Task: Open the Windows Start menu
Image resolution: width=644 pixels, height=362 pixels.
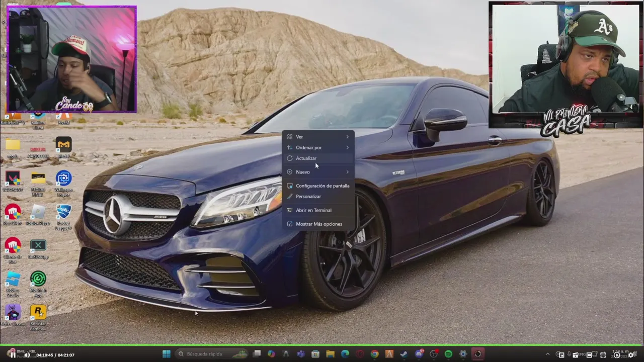Action: (x=167, y=354)
